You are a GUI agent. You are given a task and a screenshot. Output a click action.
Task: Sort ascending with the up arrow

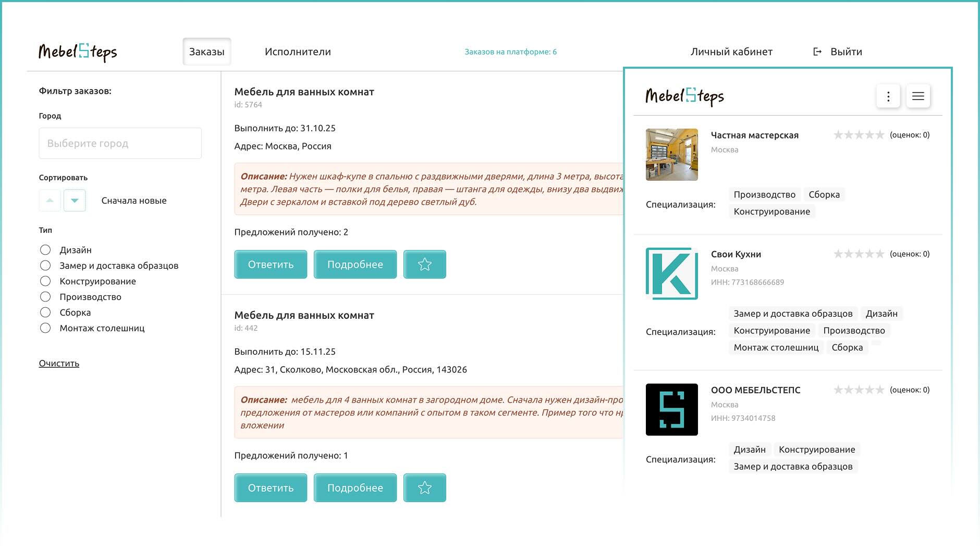pyautogui.click(x=50, y=201)
